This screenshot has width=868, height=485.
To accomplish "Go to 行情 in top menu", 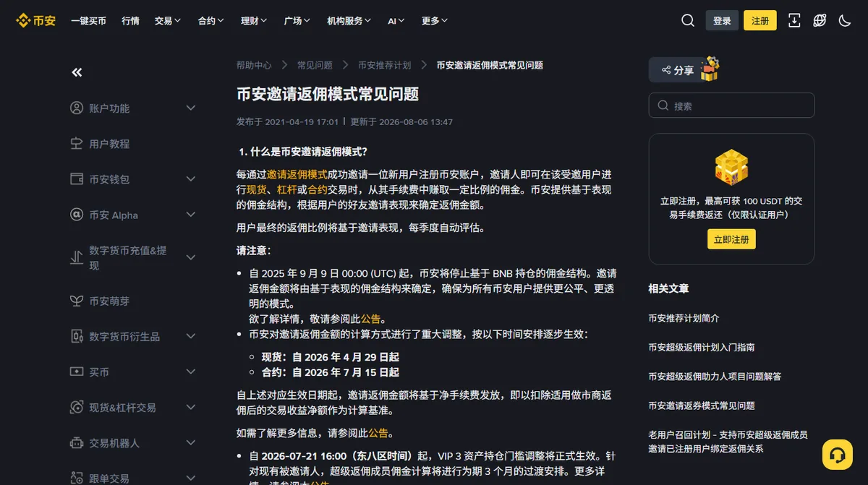I will pos(131,21).
